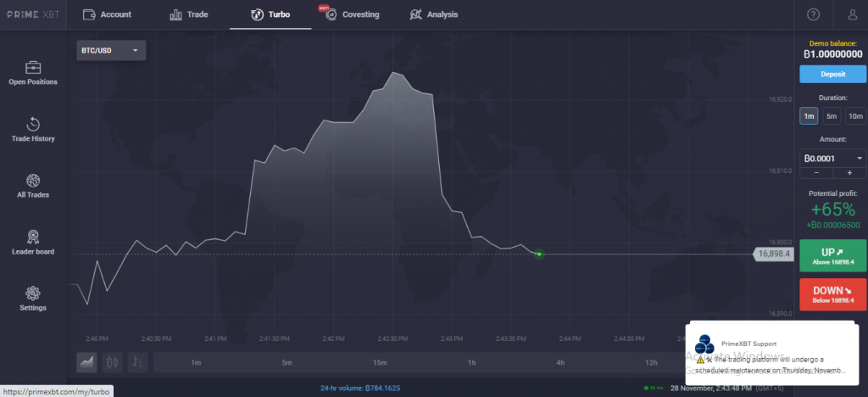This screenshot has width=868, height=397.
Task: Click the blue Deposit button
Action: point(832,74)
